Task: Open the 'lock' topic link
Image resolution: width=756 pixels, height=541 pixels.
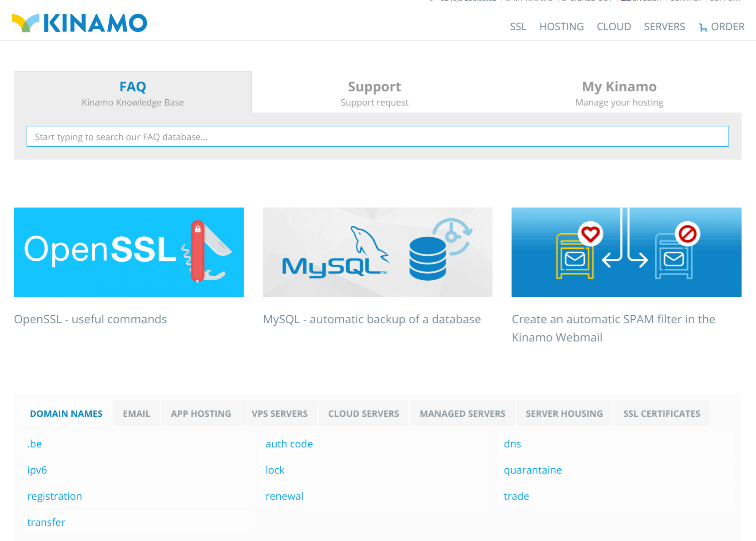Action: [275, 470]
